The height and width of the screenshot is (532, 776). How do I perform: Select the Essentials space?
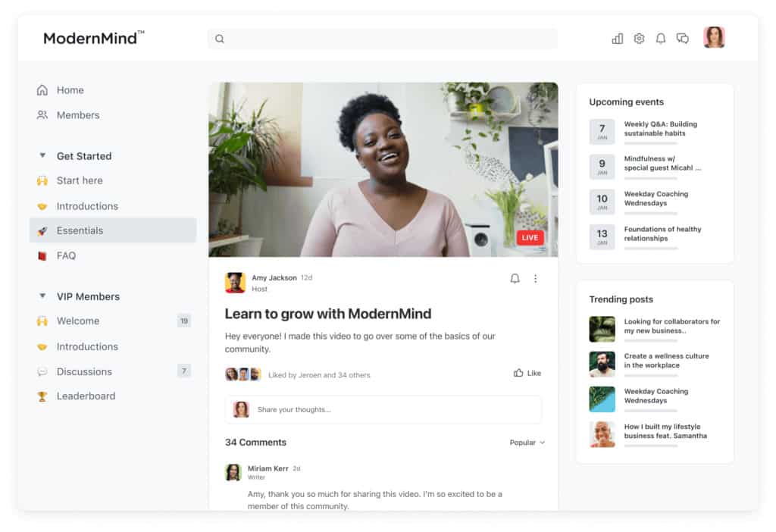(113, 230)
